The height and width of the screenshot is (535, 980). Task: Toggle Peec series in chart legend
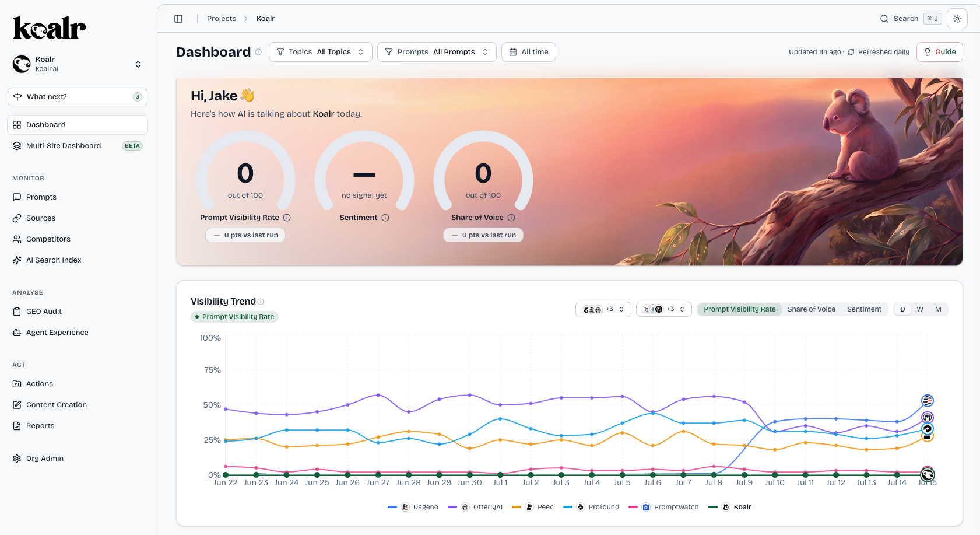tap(533, 507)
